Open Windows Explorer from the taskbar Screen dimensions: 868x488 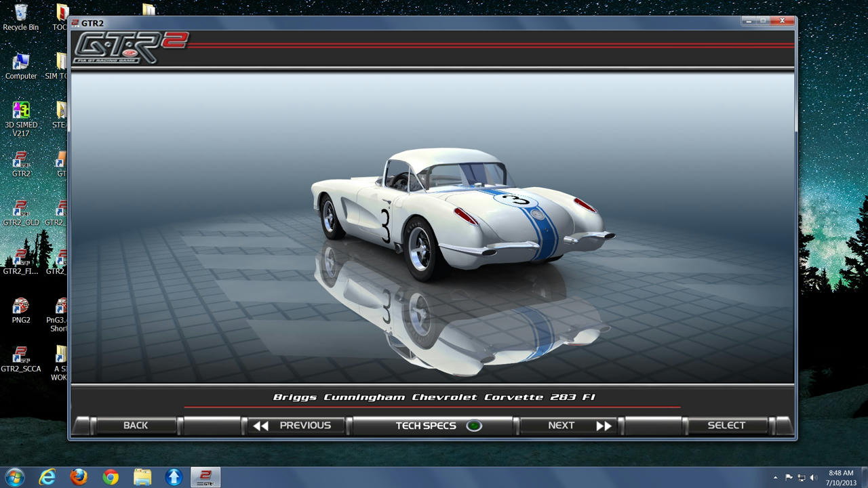pyautogui.click(x=142, y=477)
